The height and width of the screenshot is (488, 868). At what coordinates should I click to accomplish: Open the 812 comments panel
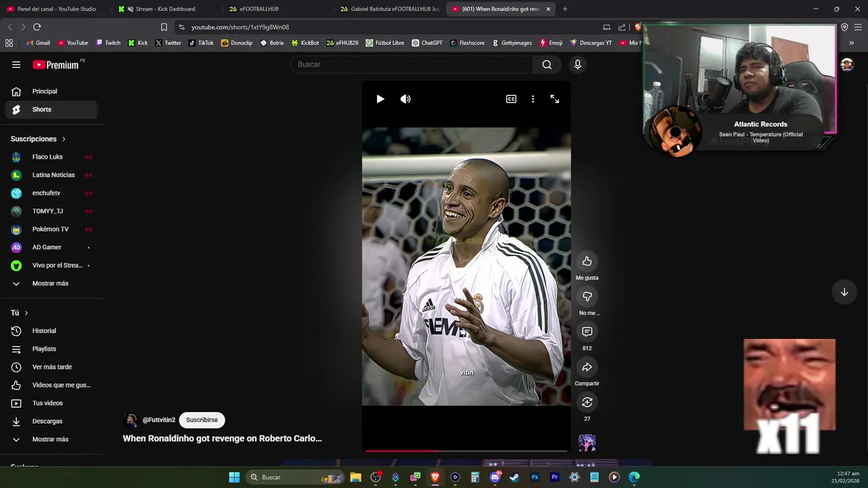587,331
